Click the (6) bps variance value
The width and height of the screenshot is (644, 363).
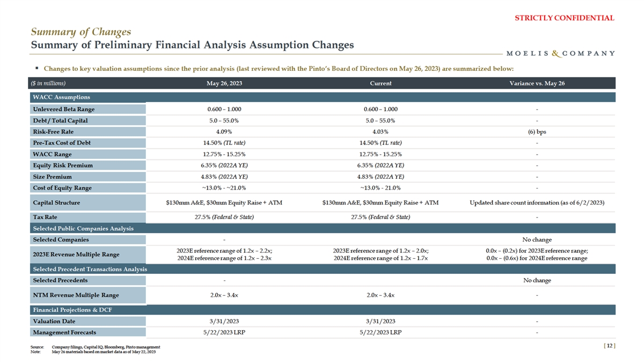[x=537, y=132]
